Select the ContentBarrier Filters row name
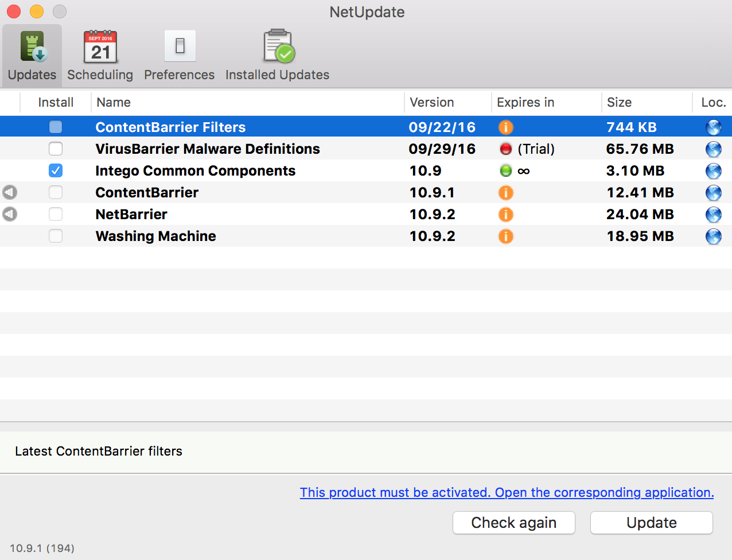Viewport: 732px width, 560px height. coord(170,127)
